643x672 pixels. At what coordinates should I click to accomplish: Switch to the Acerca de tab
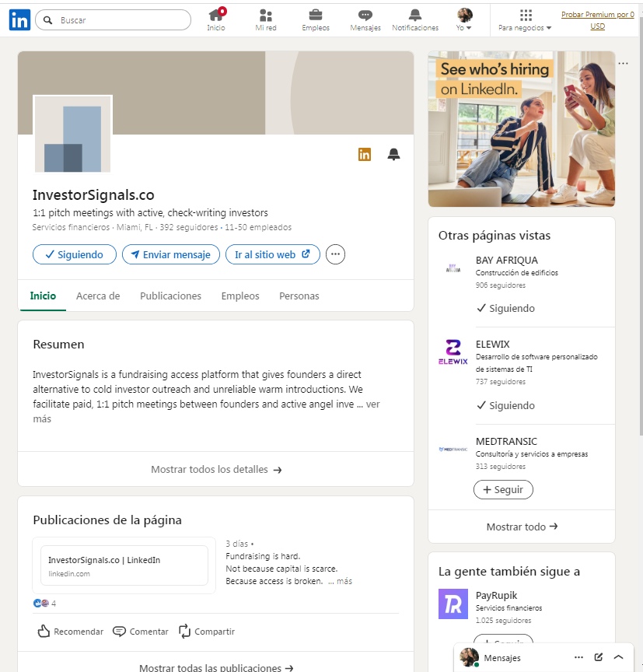[98, 296]
